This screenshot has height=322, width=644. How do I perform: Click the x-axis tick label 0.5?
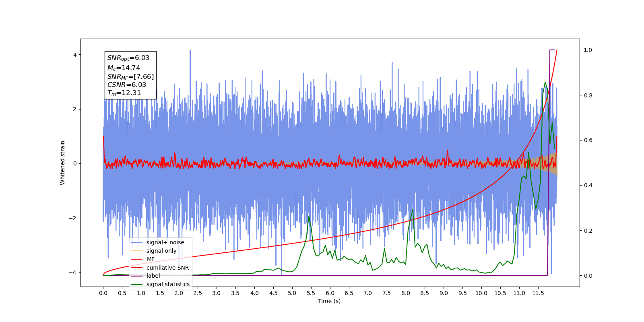122,293
